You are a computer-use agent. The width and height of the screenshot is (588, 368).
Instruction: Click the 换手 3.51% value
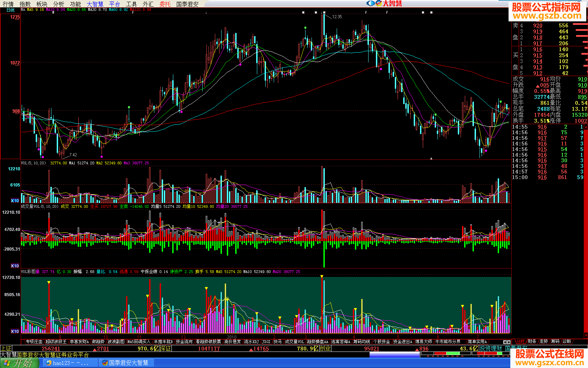[542, 121]
